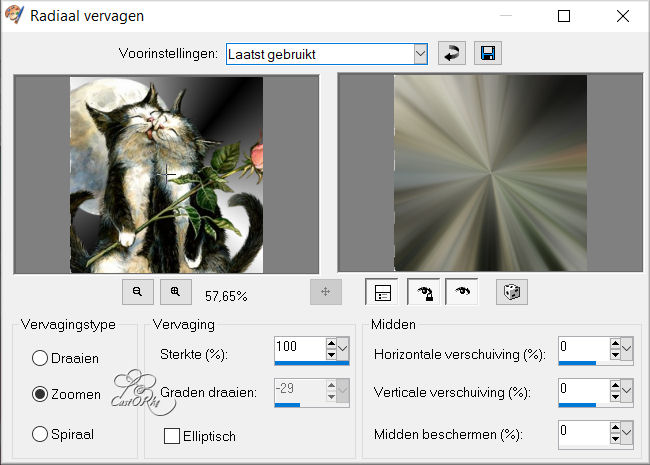This screenshot has height=465, width=650.
Task: Click the Horizontale verschuiving blue slider bar
Action: pyautogui.click(x=577, y=363)
